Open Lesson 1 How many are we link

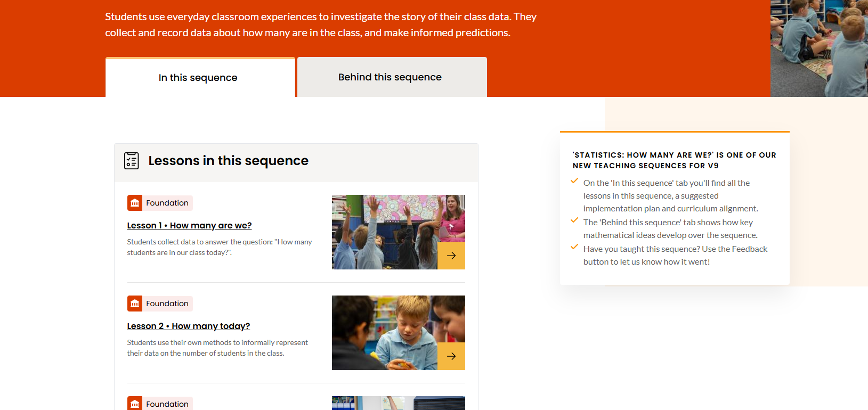point(189,225)
